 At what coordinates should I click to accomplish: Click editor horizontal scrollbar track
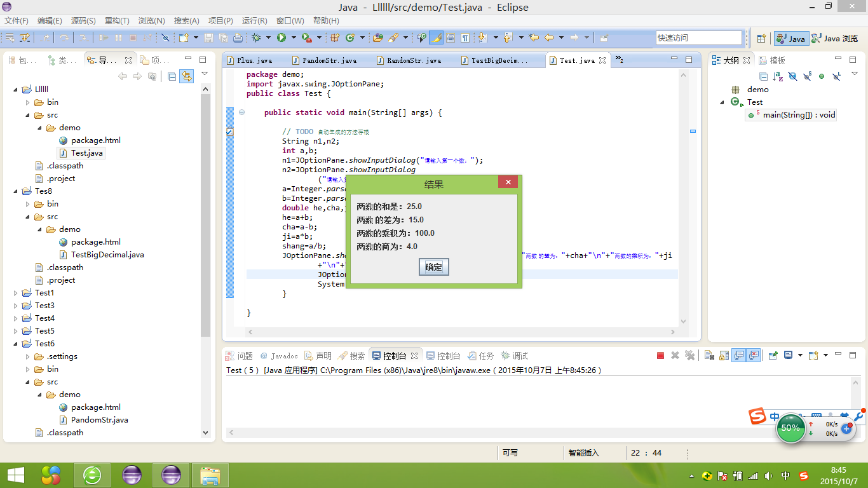(x=461, y=332)
